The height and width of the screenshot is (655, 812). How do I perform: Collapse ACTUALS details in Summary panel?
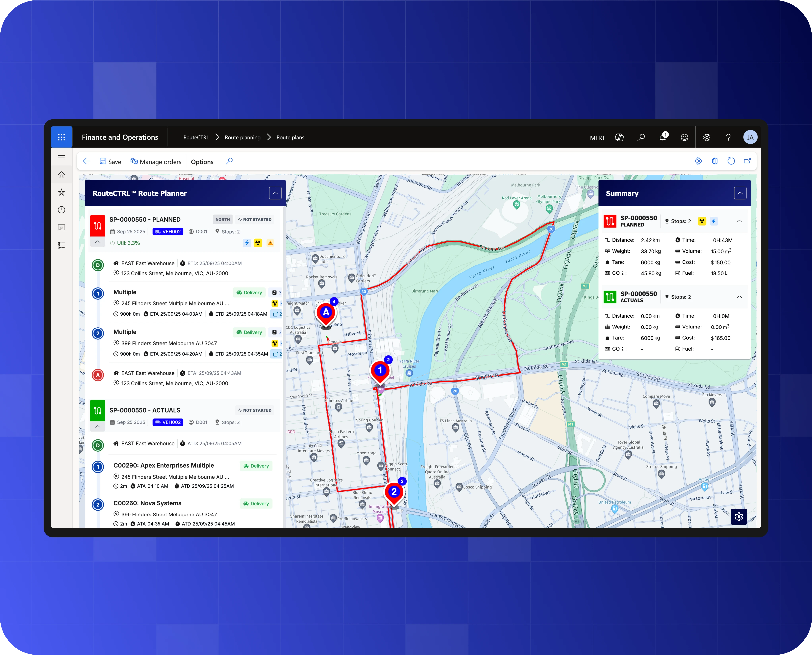point(739,297)
